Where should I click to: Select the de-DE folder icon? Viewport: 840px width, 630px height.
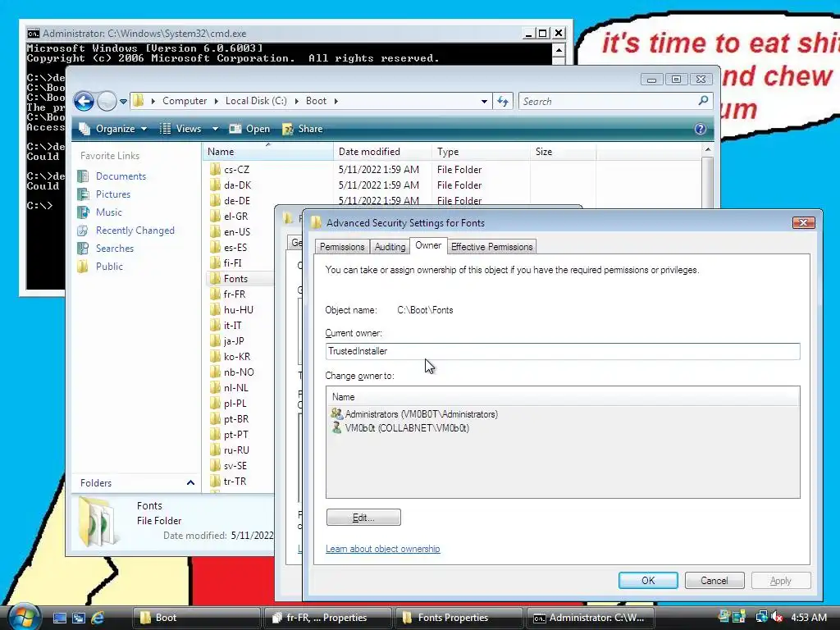pos(215,200)
